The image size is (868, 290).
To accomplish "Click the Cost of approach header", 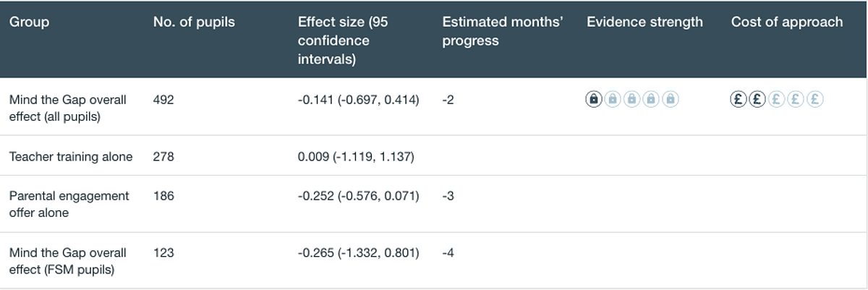I will coord(787,22).
